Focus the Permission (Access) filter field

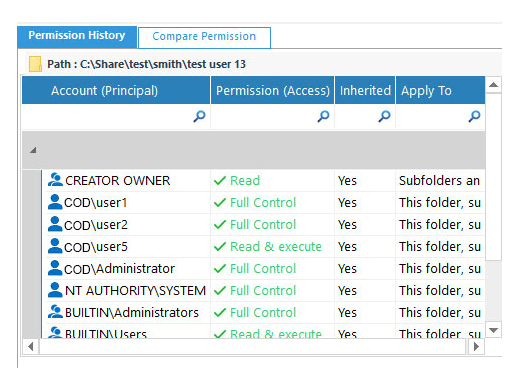(x=273, y=116)
